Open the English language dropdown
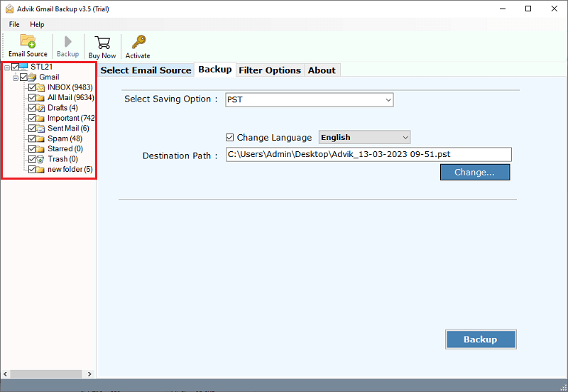Viewport: 568px width, 392px height. 364,137
